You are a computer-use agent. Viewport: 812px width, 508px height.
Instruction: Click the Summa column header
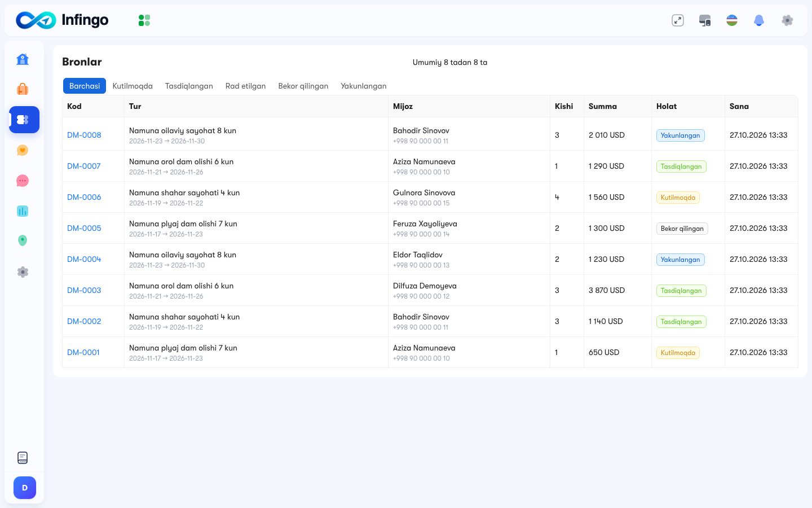coord(603,106)
